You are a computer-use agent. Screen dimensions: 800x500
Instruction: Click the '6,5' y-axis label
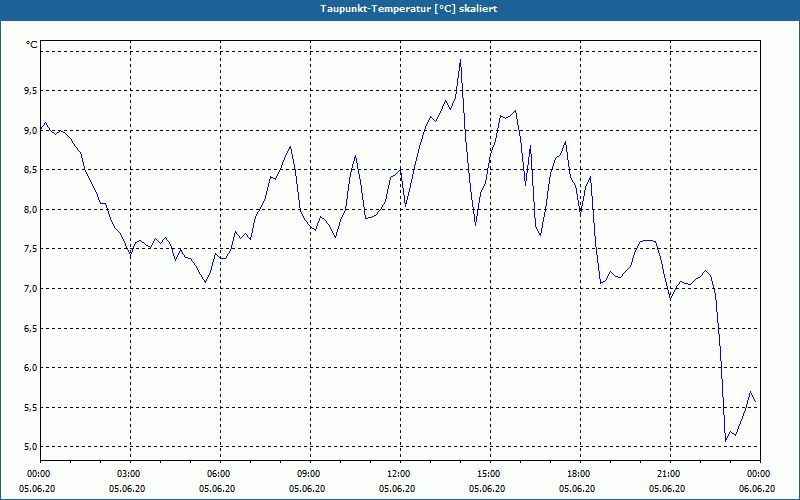tap(31, 329)
